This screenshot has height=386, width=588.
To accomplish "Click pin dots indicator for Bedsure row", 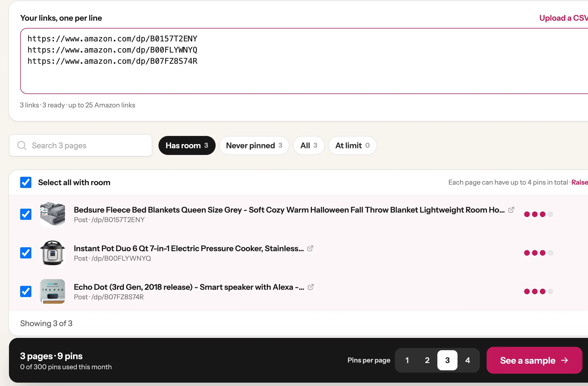I will (x=538, y=214).
